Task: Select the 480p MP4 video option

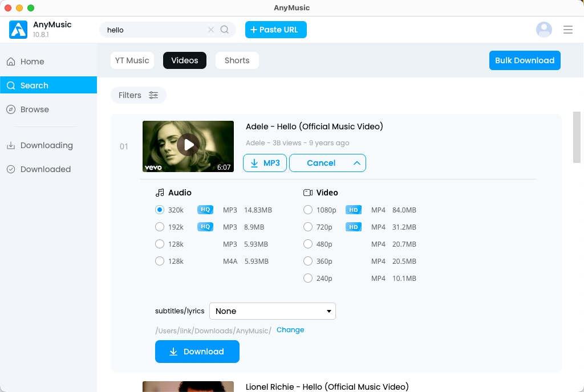Action: [307, 244]
